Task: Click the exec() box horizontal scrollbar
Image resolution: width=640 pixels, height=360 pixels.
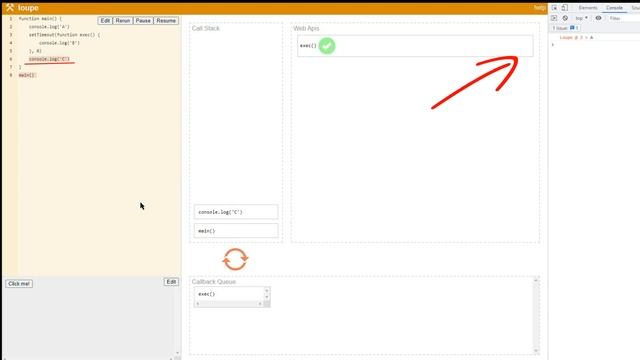Action: point(229,304)
